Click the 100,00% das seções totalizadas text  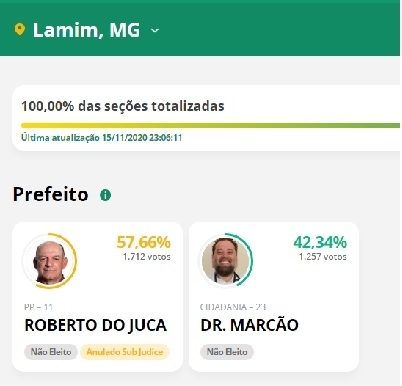pos(123,106)
